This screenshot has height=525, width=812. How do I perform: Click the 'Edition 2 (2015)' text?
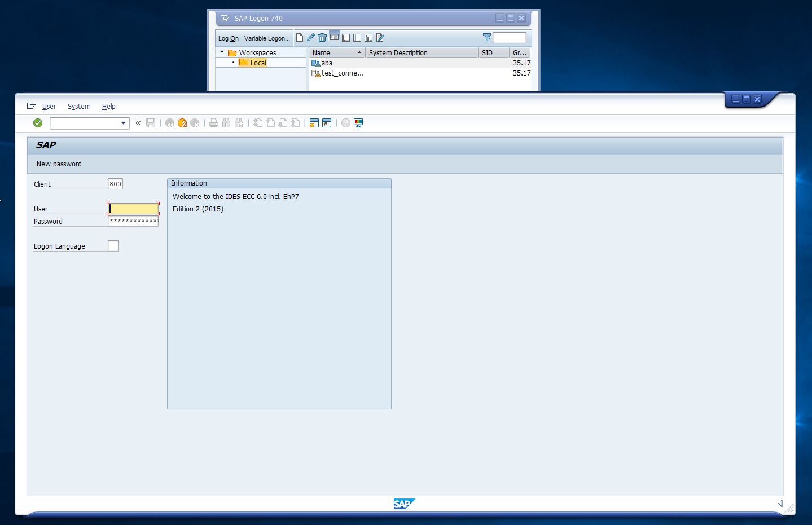(198, 209)
